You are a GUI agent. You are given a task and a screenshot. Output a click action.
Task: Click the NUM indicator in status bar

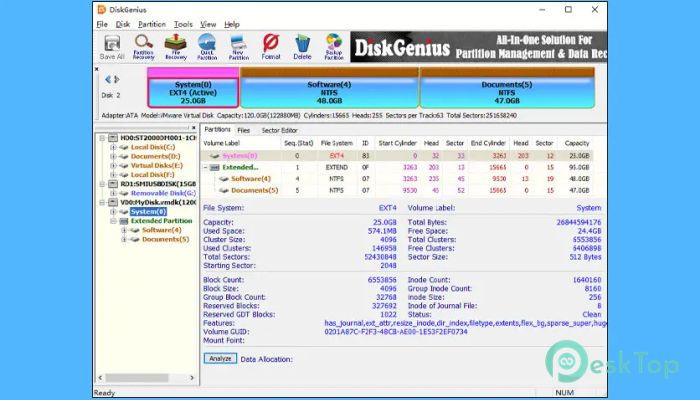click(564, 392)
